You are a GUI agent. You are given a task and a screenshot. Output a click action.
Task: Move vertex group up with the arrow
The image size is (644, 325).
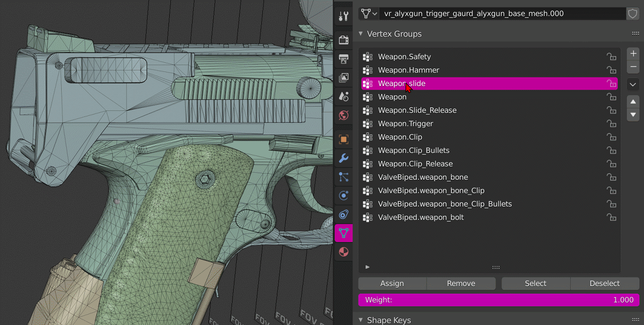click(633, 101)
